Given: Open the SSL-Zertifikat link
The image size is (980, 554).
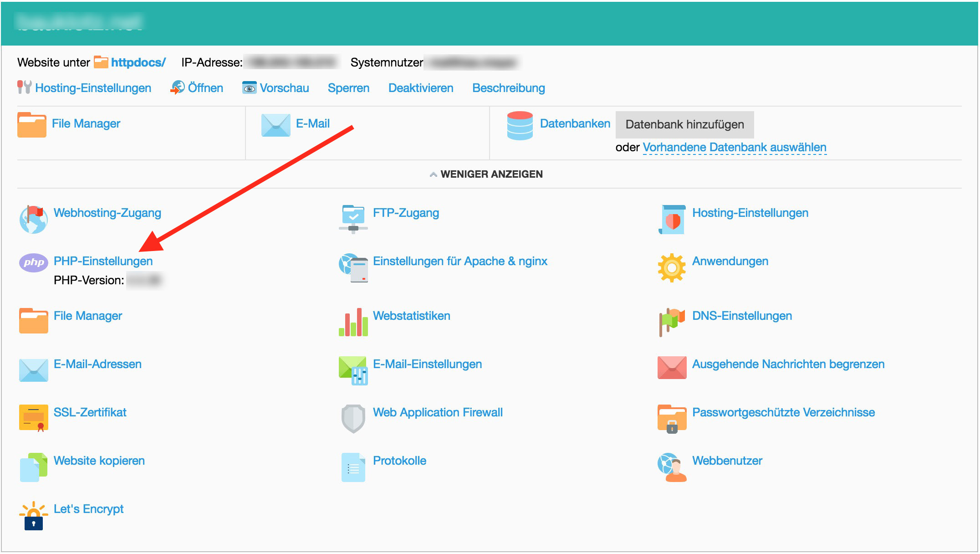Looking at the screenshot, I should pyautogui.click(x=90, y=412).
